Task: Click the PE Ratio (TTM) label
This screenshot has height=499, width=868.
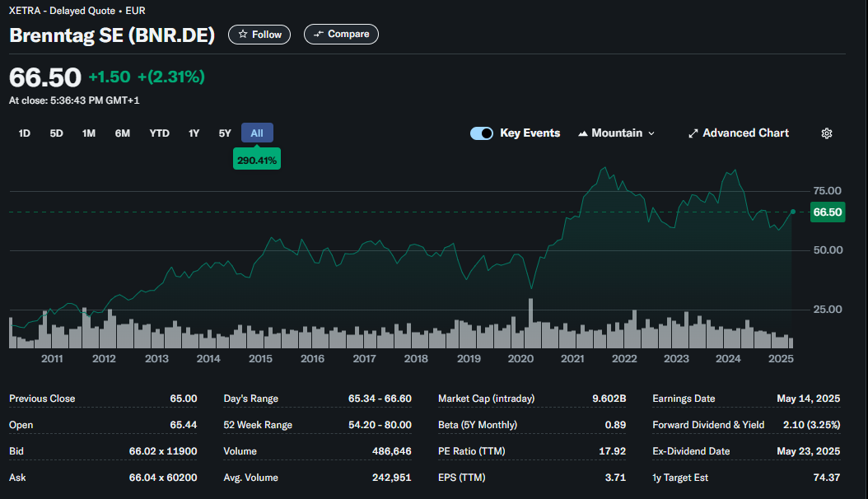Action: pyautogui.click(x=472, y=451)
